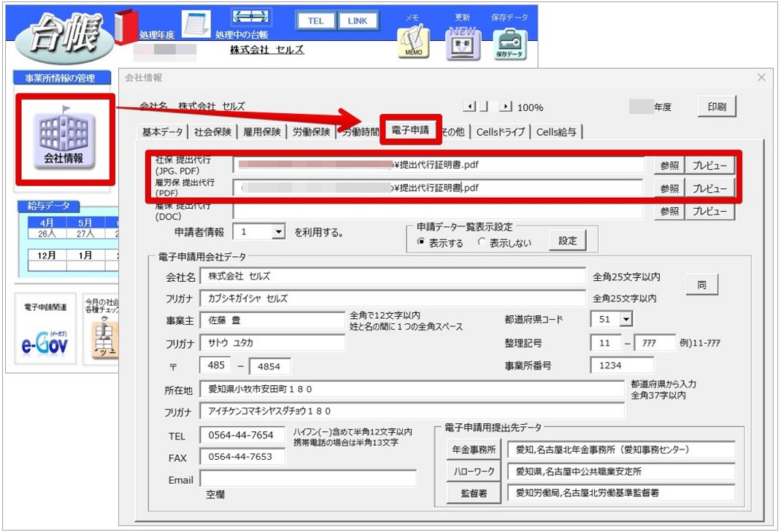Click the 年金事務所 button

(x=474, y=450)
